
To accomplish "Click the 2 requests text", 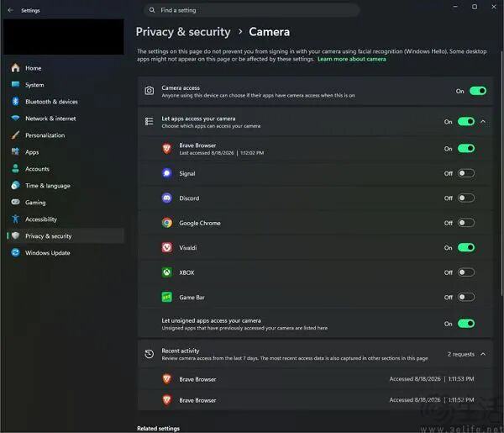I will tap(461, 354).
